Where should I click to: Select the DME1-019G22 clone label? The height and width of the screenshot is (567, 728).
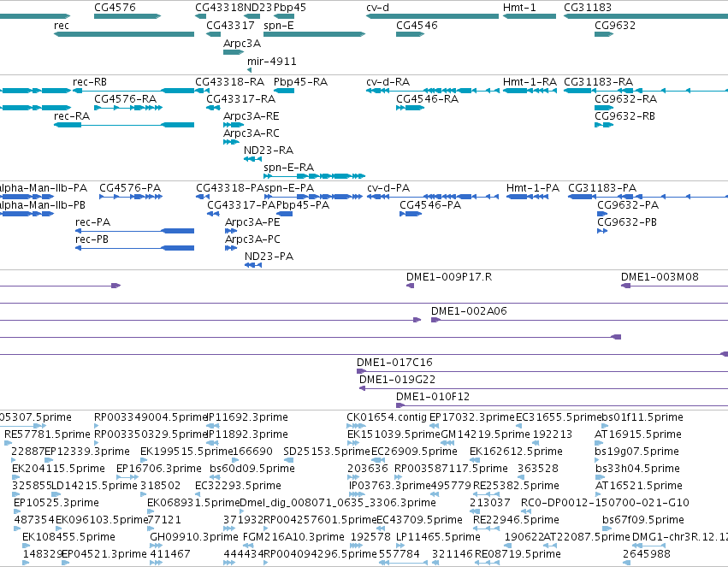click(398, 380)
